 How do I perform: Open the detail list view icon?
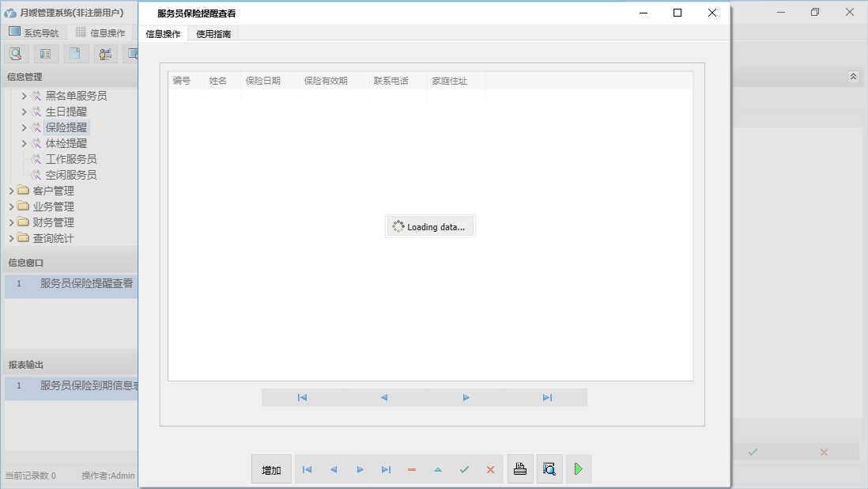tap(44, 53)
